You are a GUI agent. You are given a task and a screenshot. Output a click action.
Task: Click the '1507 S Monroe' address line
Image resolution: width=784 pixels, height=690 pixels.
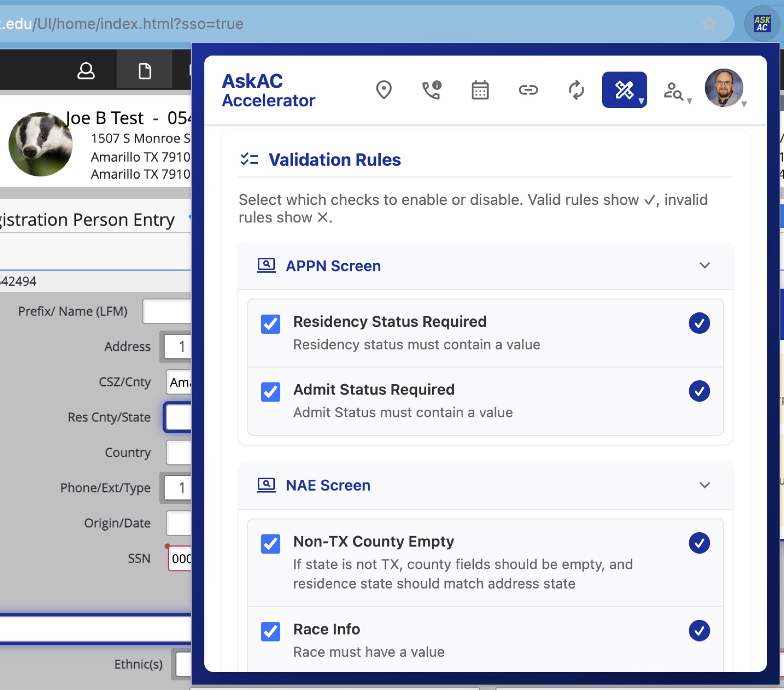pyautogui.click(x=141, y=138)
